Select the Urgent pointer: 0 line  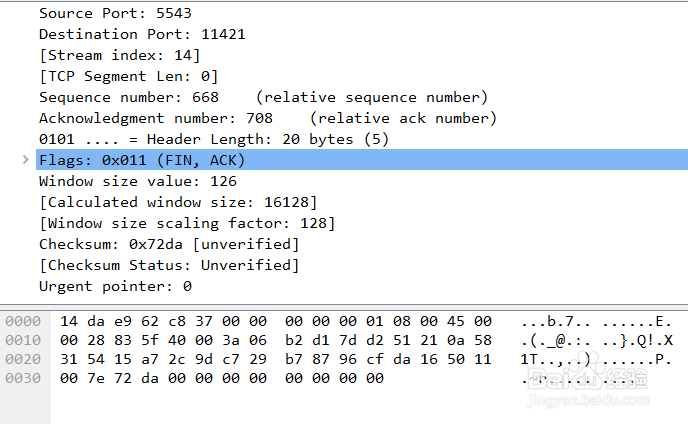(115, 287)
